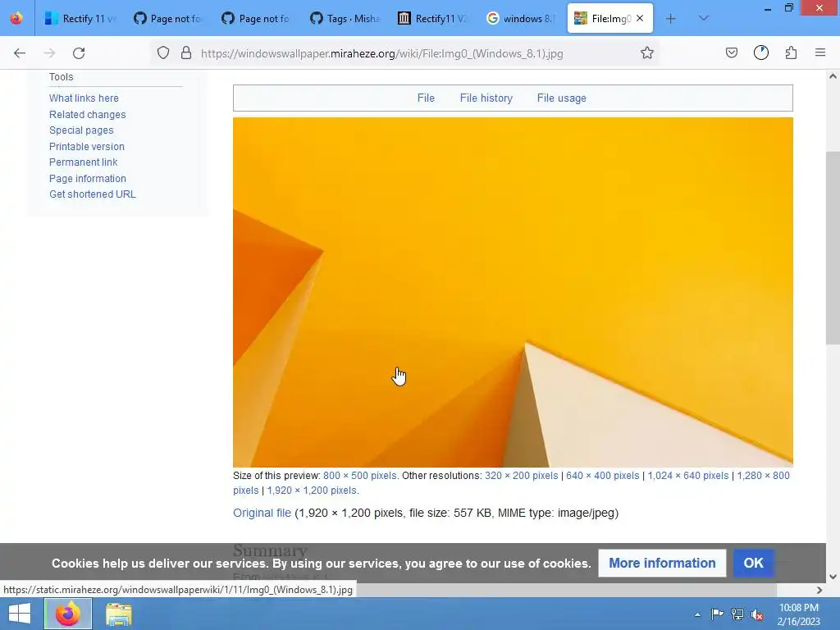Image resolution: width=840 pixels, height=630 pixels.
Task: Click the Permanent link entry
Action: (x=83, y=162)
